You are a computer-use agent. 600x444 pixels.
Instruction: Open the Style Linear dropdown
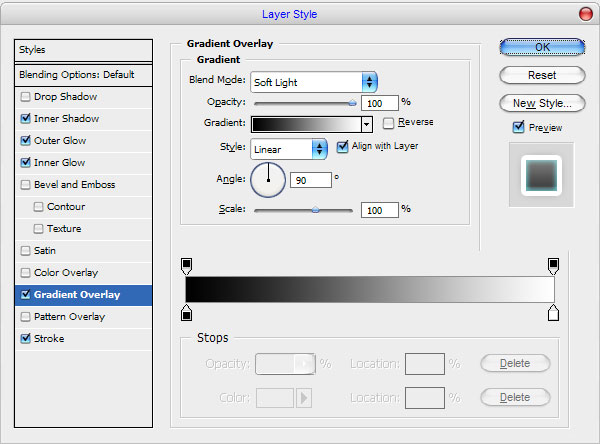[x=289, y=149]
